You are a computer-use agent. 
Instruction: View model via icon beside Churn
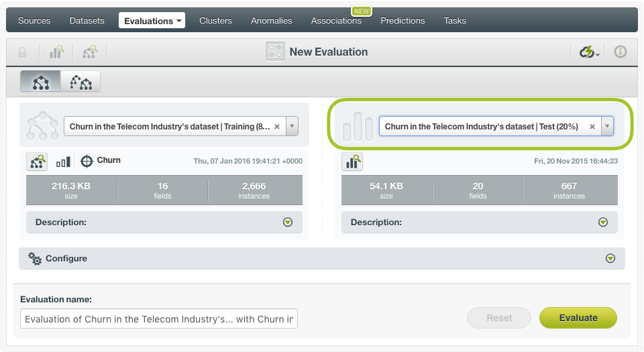37,162
